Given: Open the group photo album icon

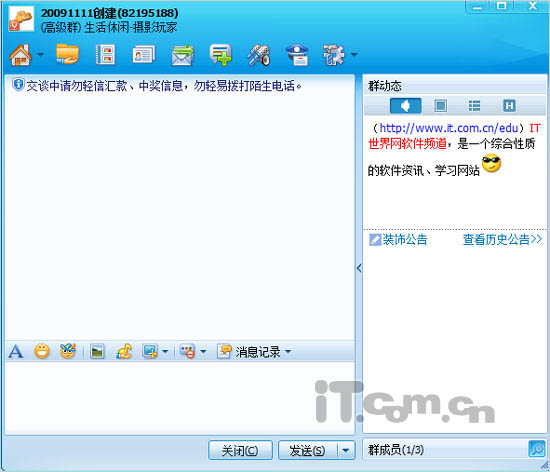Looking at the screenshot, I should (106, 55).
